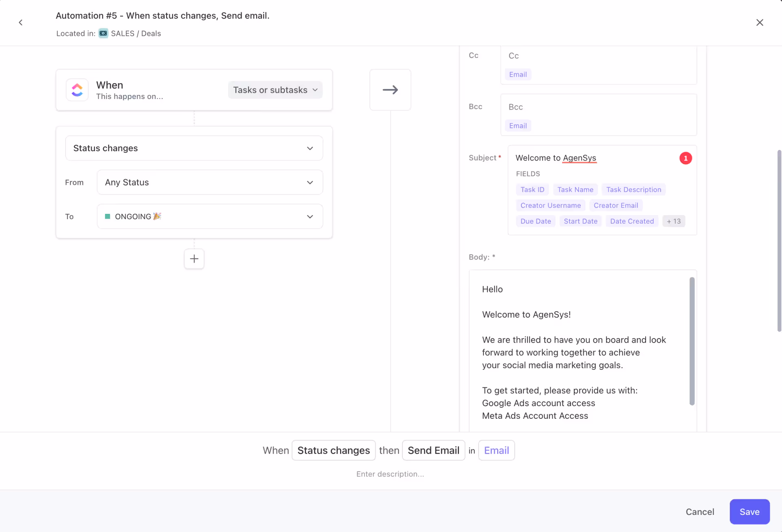This screenshot has height=532, width=782.
Task: Click the SALES space icon
Action: tap(103, 33)
